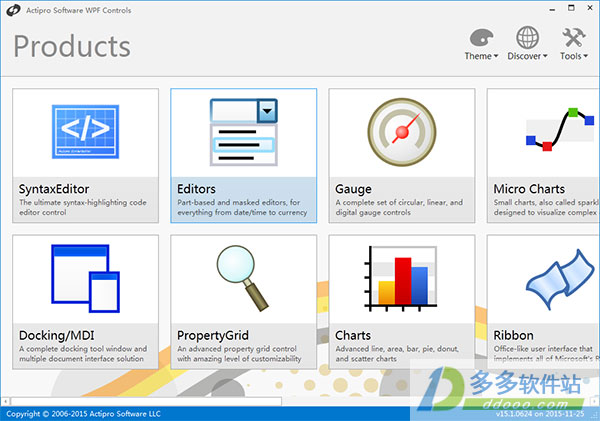Click the Products page heading
The image size is (600, 421).
tap(72, 46)
